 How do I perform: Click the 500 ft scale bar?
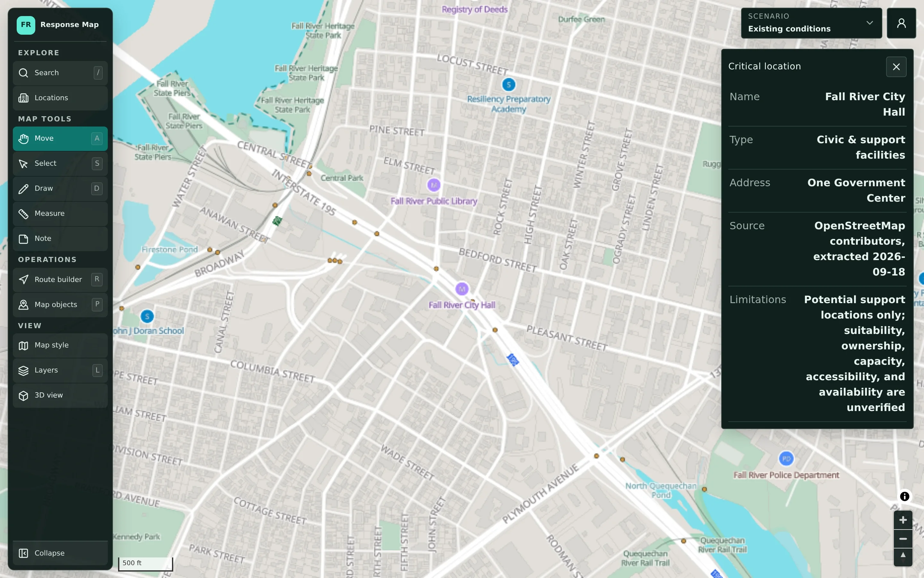(x=145, y=564)
